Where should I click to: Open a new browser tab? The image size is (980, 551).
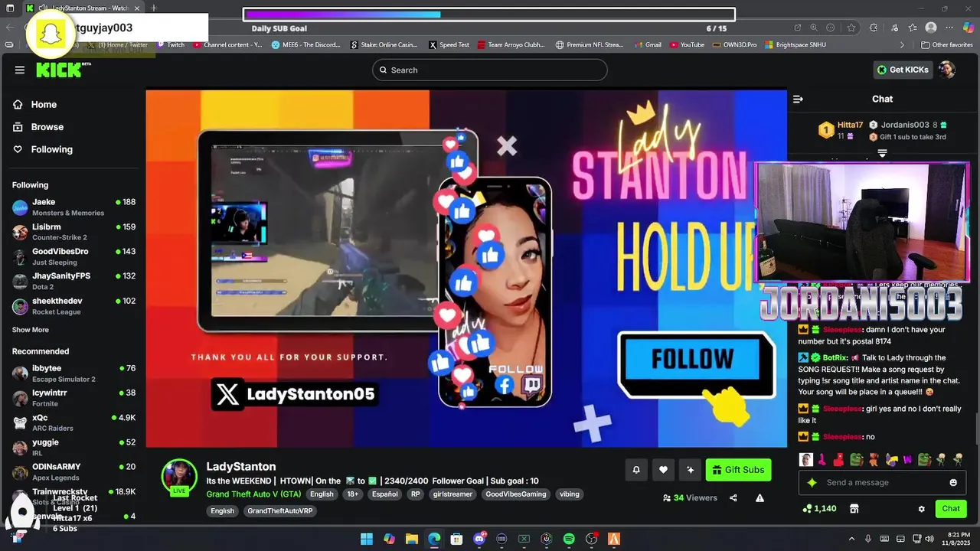click(x=154, y=8)
